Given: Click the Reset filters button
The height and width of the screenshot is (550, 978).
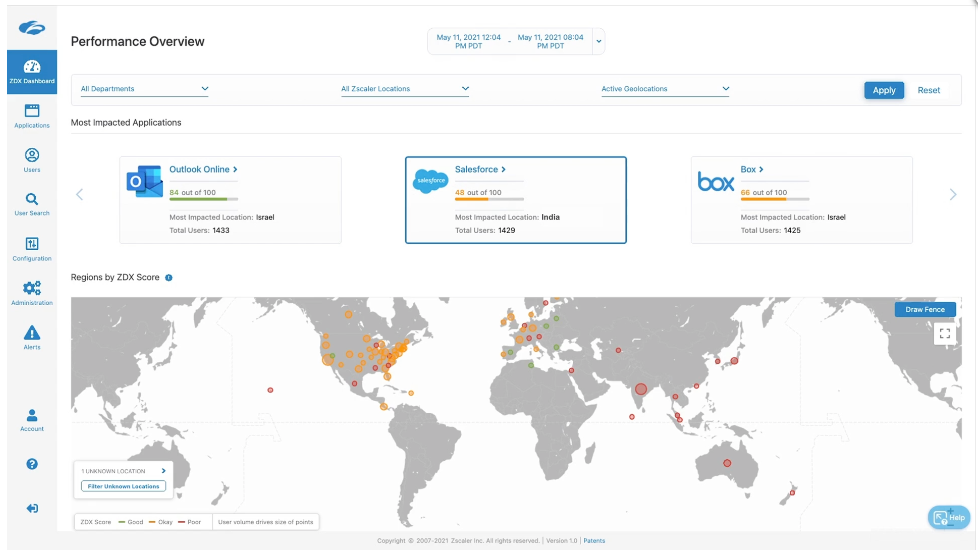Looking at the screenshot, I should coord(928,90).
